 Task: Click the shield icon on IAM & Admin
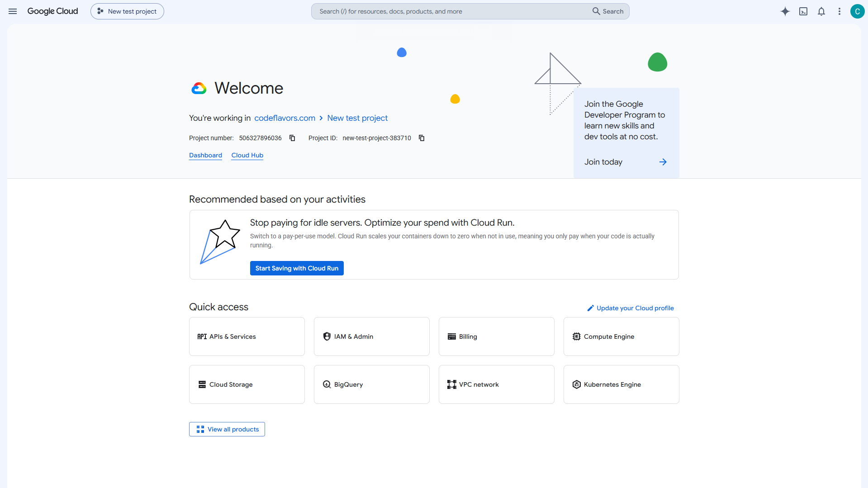tap(327, 336)
